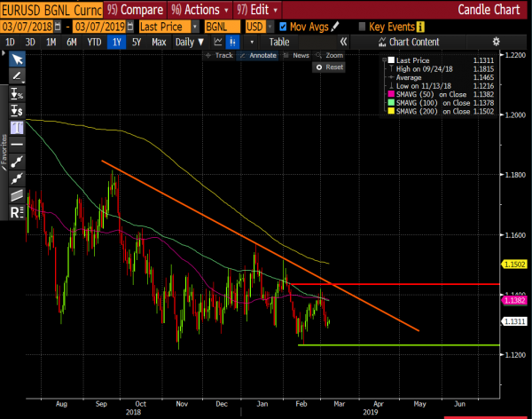Choose the trend line tool
The height and width of the screenshot is (419, 532).
pos(17,162)
